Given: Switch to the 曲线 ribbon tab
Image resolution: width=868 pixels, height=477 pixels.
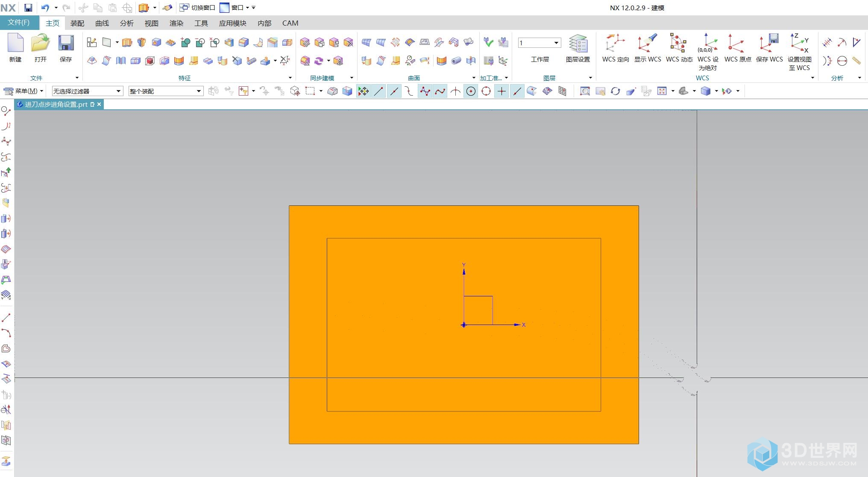Looking at the screenshot, I should pos(102,23).
